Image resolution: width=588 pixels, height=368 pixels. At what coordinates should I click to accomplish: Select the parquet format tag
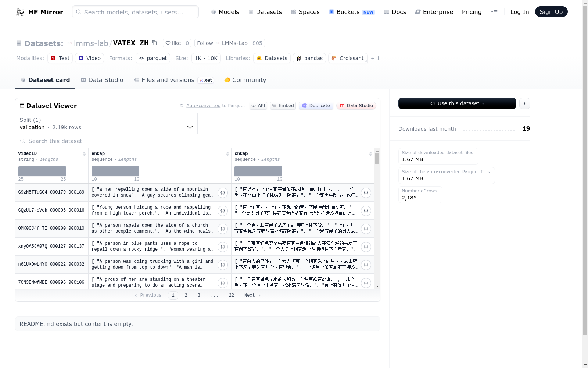coord(153,58)
